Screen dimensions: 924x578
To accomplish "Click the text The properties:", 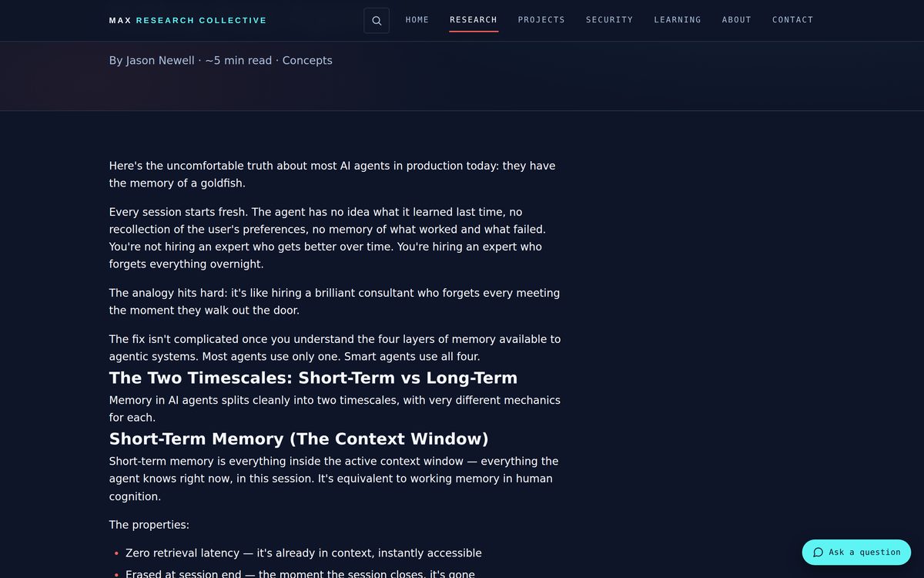I will [x=149, y=525].
